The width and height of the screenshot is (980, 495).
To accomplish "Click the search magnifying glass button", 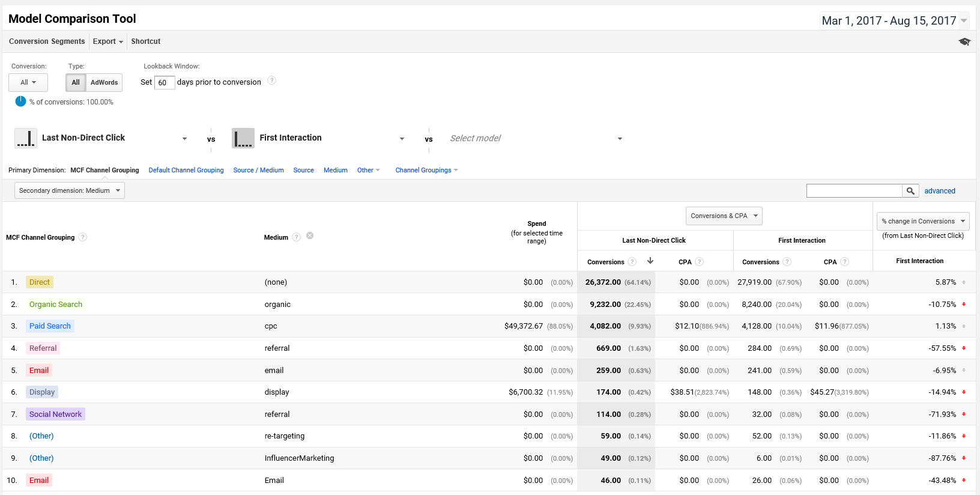I will [910, 191].
